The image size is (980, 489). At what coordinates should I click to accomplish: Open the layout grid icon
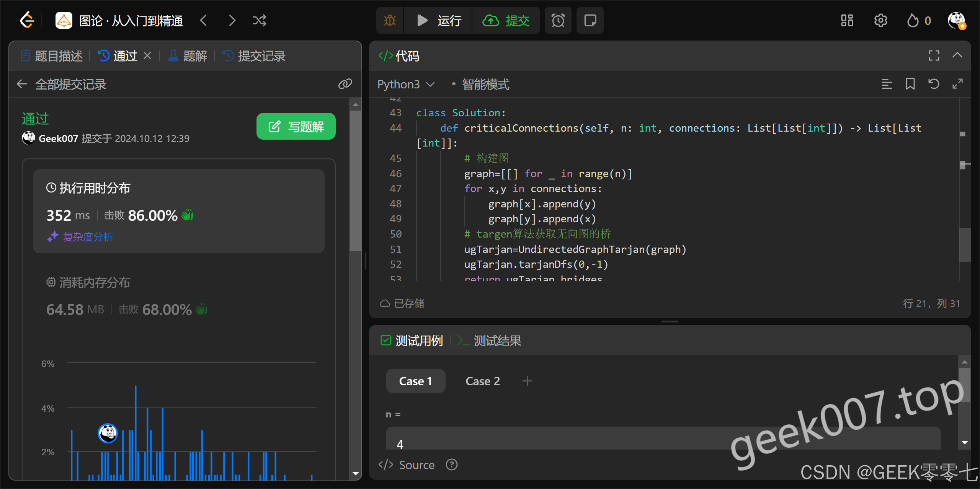(x=847, y=20)
